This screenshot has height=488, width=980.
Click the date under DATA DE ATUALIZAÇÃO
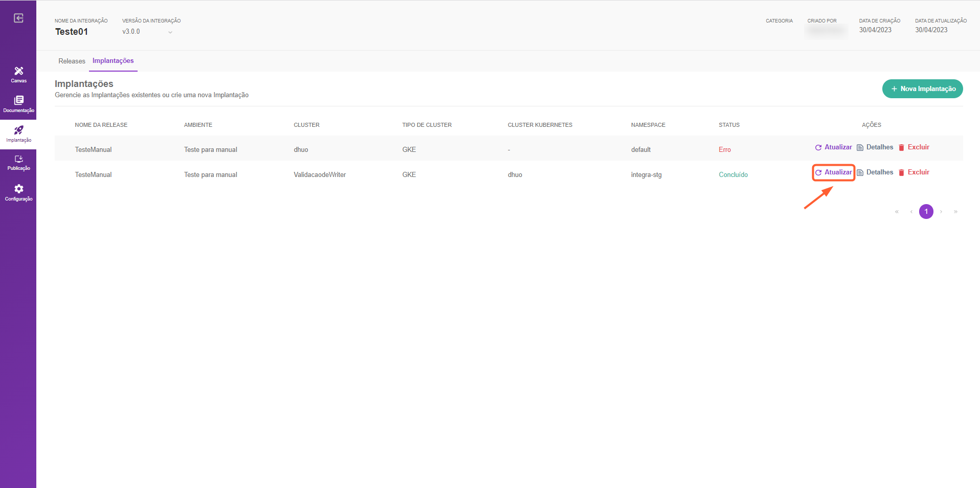[931, 30]
